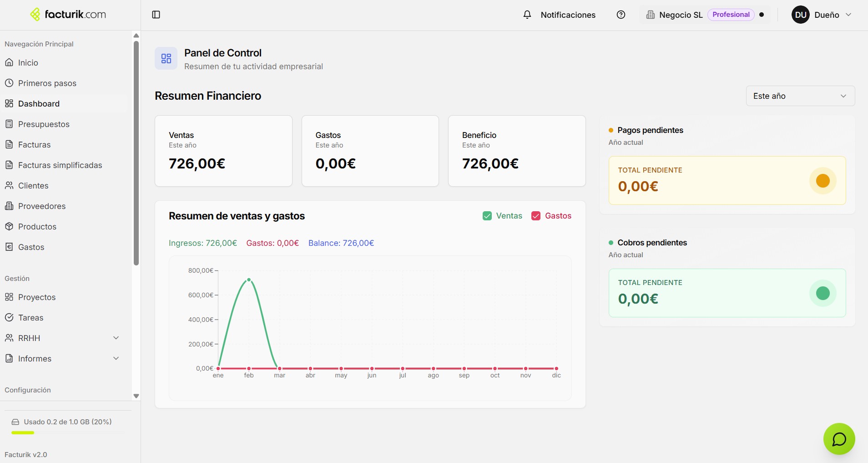Click the Profesional plan badge
Viewport: 868px width, 463px height.
[x=731, y=15]
